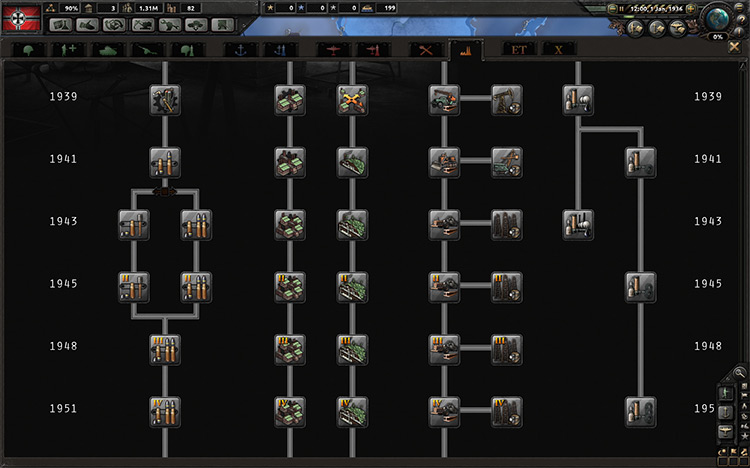Select the 1939 dispersed industry orange-arrows technology
The image size is (750, 468).
click(353, 100)
